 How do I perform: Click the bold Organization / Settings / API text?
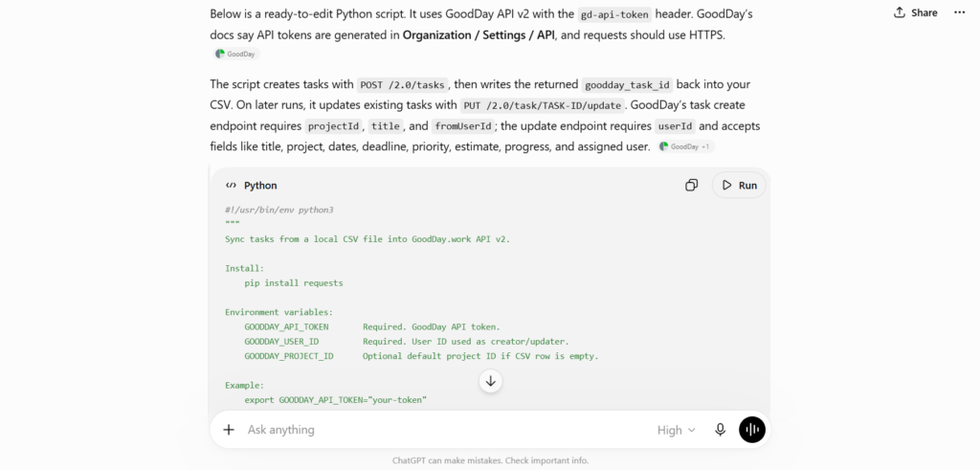pos(479,35)
